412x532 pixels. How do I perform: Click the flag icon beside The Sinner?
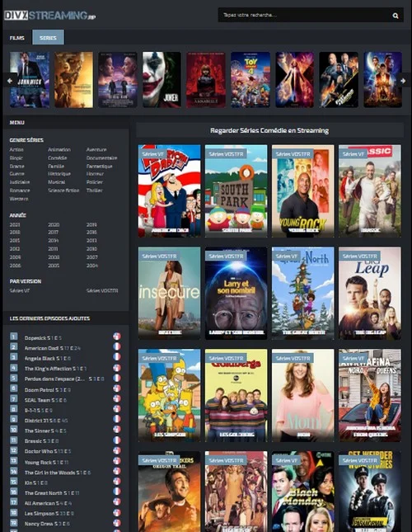pos(117,430)
